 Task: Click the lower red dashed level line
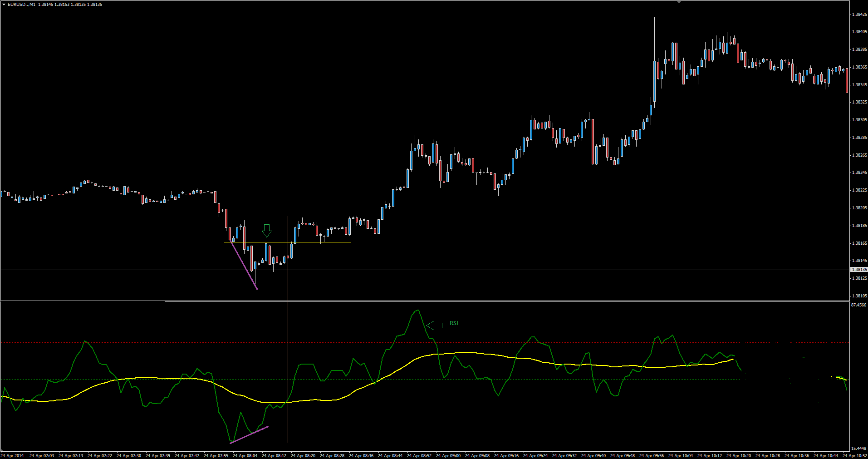(x=136, y=417)
